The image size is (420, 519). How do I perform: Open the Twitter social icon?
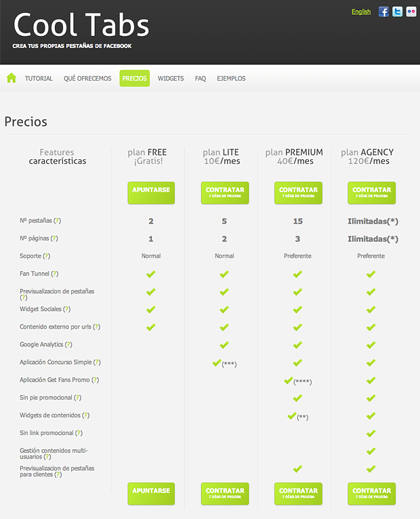pyautogui.click(x=398, y=12)
